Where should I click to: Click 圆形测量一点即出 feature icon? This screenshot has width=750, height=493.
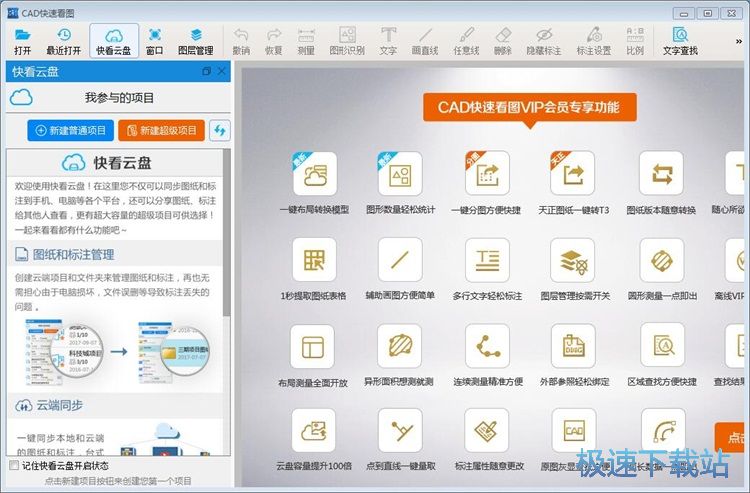pos(662,260)
